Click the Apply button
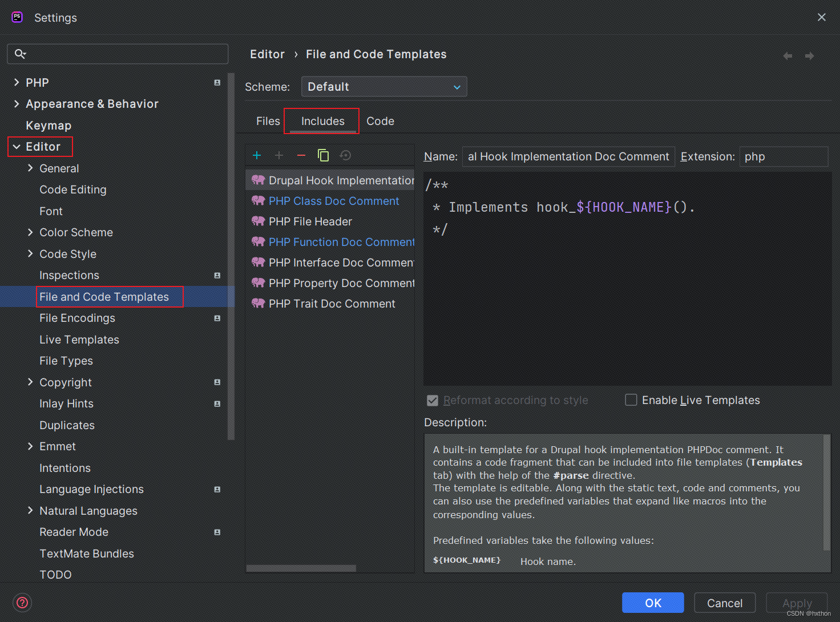840x622 pixels. click(x=797, y=603)
